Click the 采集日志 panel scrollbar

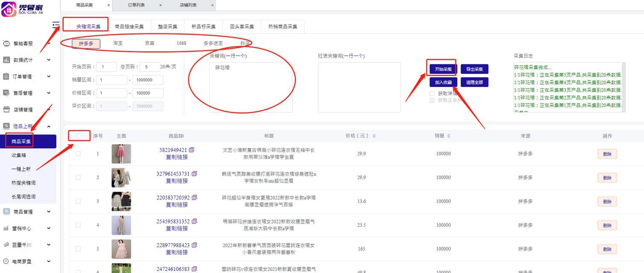click(623, 87)
